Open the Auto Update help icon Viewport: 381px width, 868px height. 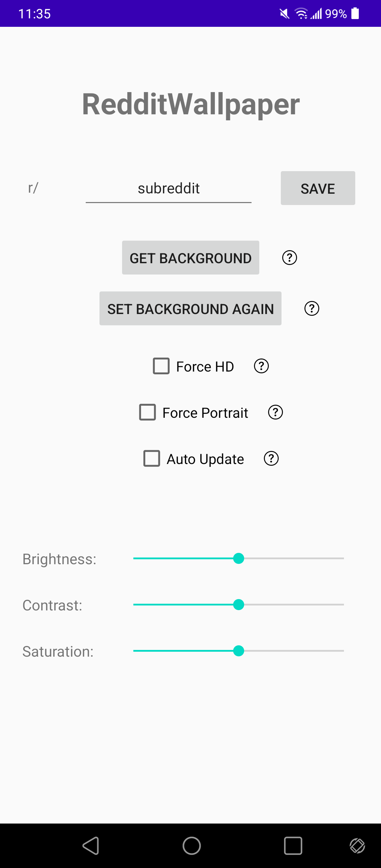[x=270, y=458]
